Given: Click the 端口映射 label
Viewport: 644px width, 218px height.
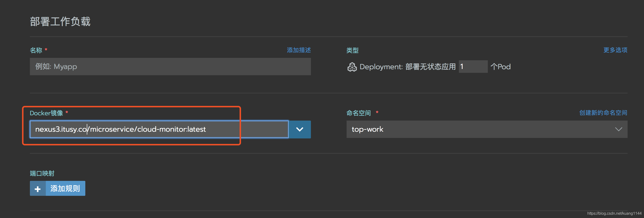Looking at the screenshot, I should coord(42,173).
